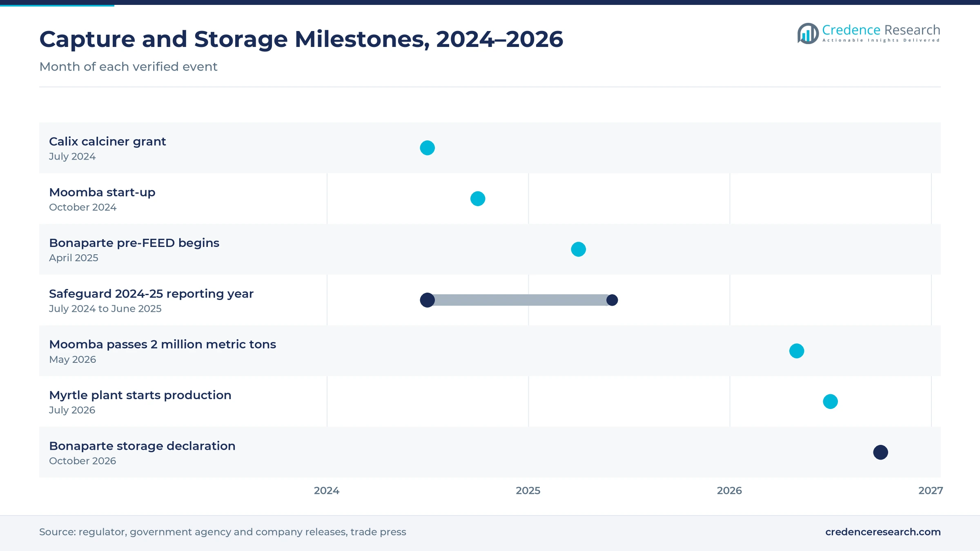Open the credenceresearch.com link

point(883,532)
